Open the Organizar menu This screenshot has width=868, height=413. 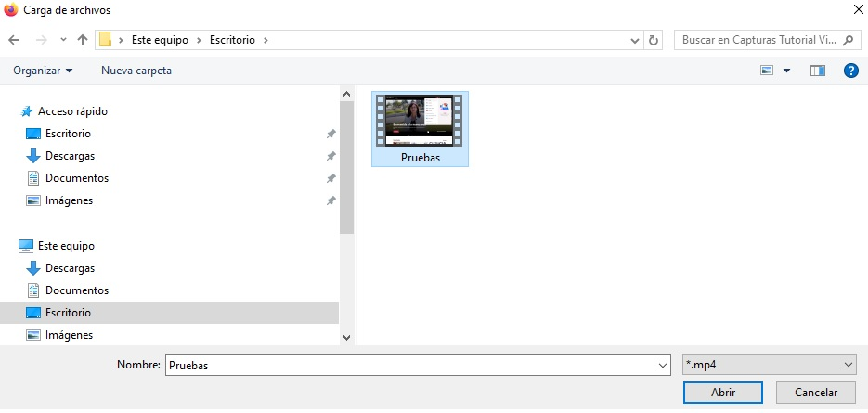[x=43, y=71]
